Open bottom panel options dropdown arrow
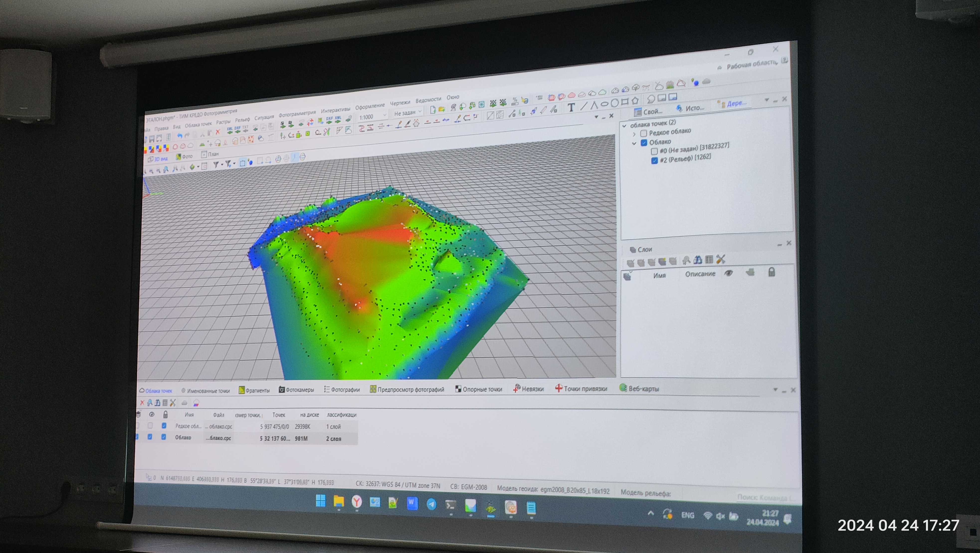Viewport: 980px width, 553px height. coord(775,390)
